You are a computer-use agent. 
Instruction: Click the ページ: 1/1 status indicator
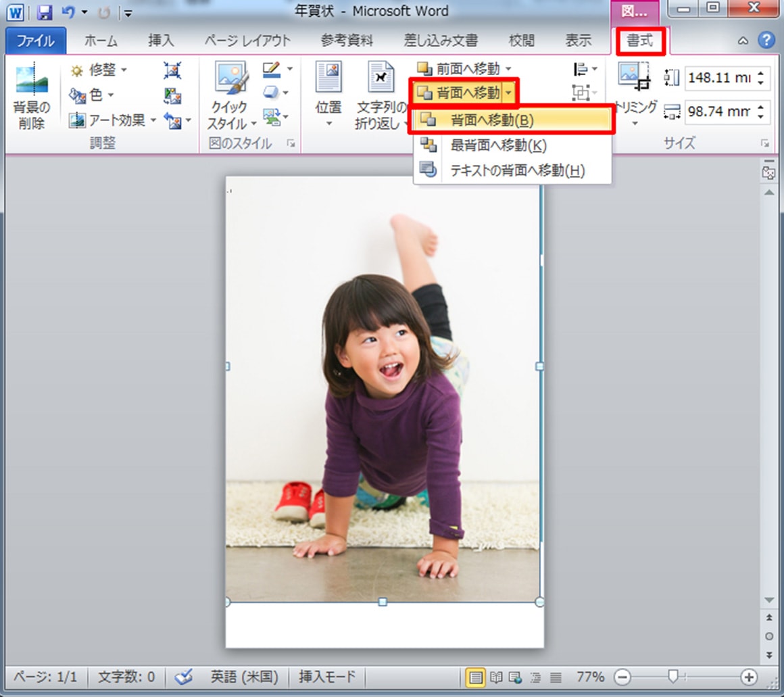click(x=45, y=677)
